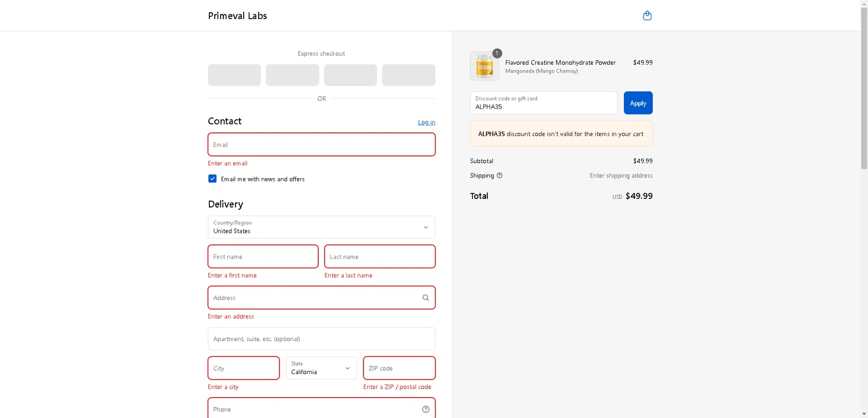The image size is (868, 418).
Task: Open the shopping bag cart icon
Action: pyautogui.click(x=648, y=16)
